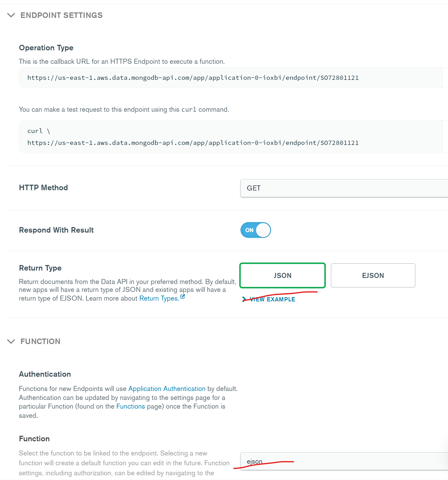448x480 pixels.
Task: Choose EJSON return type option
Action: pyautogui.click(x=373, y=275)
